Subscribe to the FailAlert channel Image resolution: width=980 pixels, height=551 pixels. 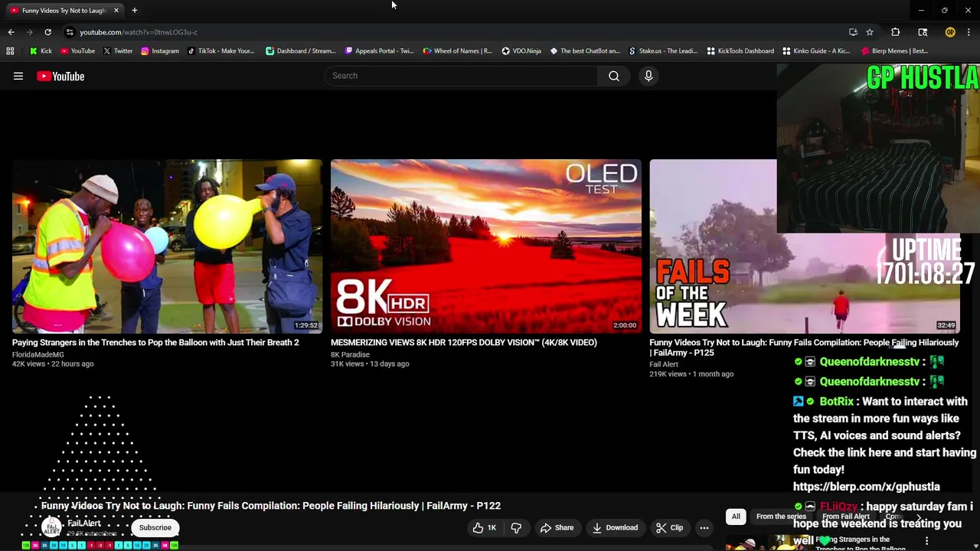[x=155, y=527]
